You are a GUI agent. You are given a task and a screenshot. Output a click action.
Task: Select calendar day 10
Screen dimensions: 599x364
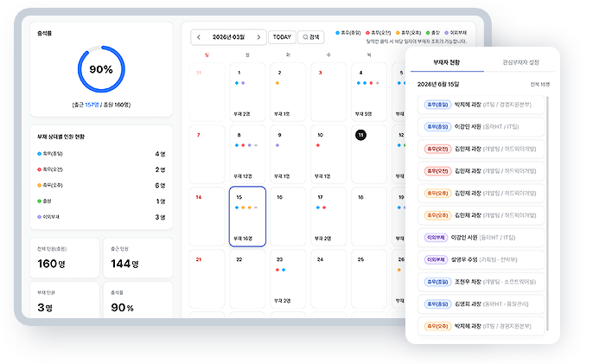[328, 154]
